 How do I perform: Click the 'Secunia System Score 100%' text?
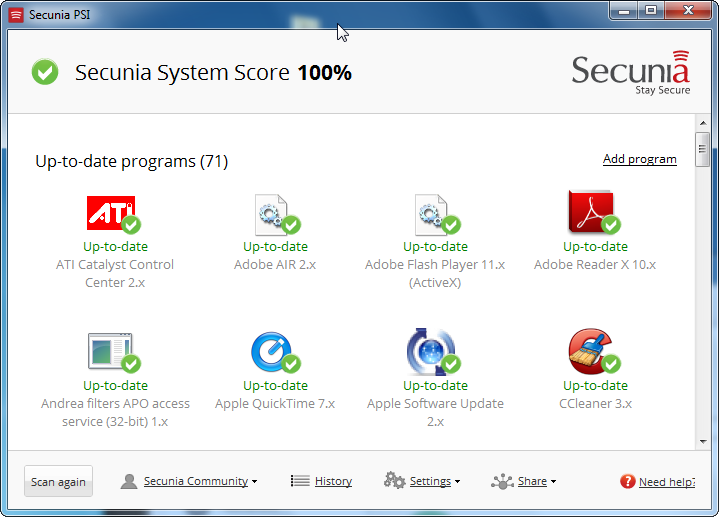pos(213,72)
